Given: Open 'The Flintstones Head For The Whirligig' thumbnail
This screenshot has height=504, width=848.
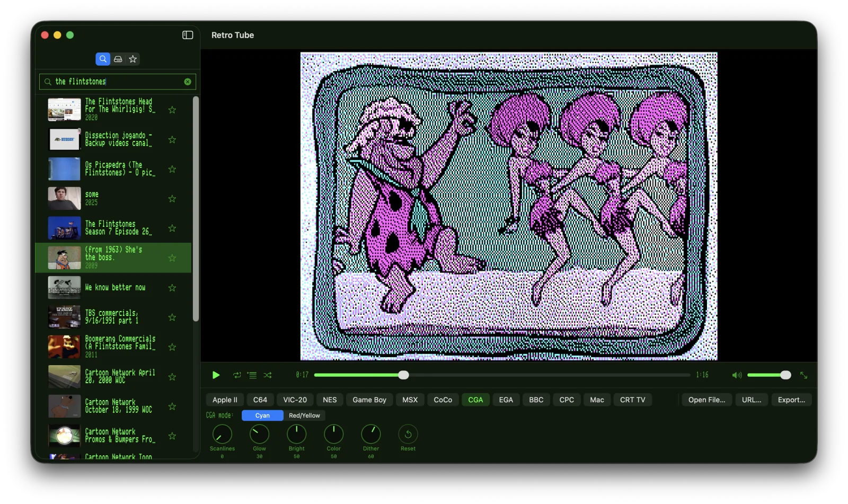Looking at the screenshot, I should (x=65, y=110).
